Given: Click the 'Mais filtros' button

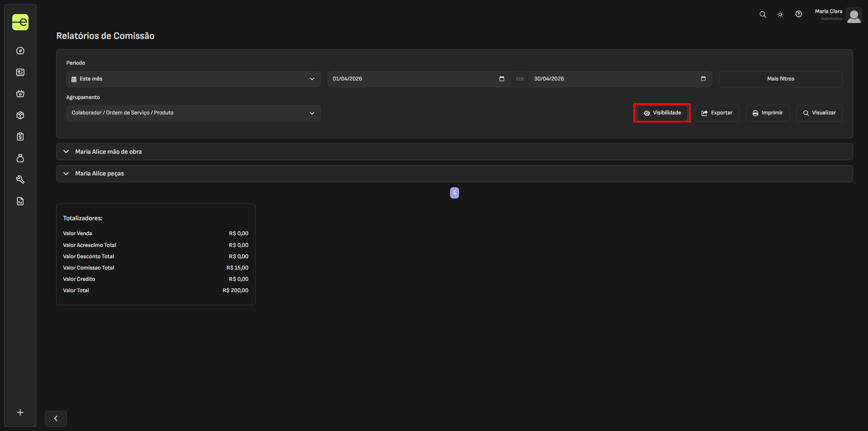Looking at the screenshot, I should (x=780, y=79).
